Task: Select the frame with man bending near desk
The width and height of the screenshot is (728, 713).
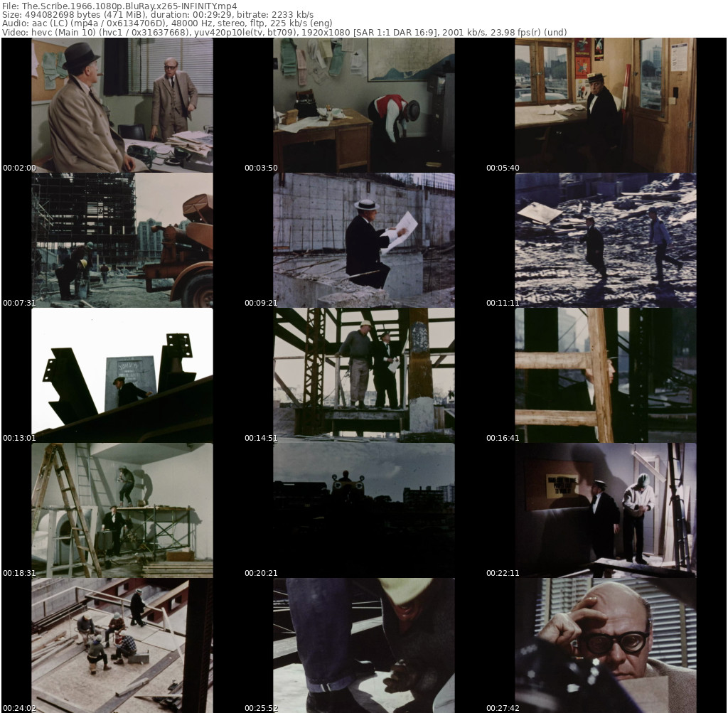Action: 363,104
